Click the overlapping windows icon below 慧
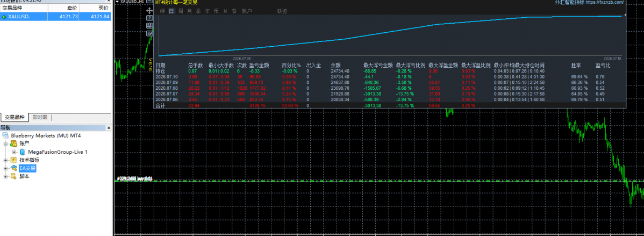644x236 pixels. tap(149, 33)
